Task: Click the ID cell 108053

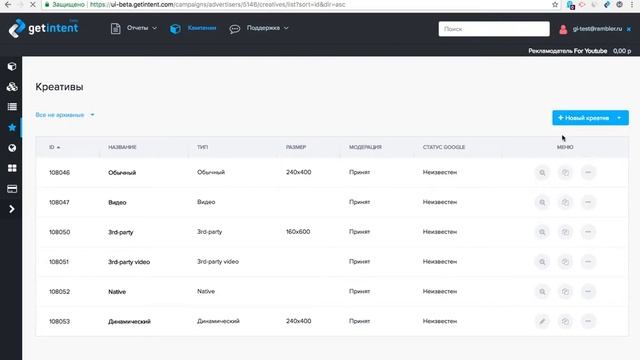Action: pyautogui.click(x=60, y=322)
